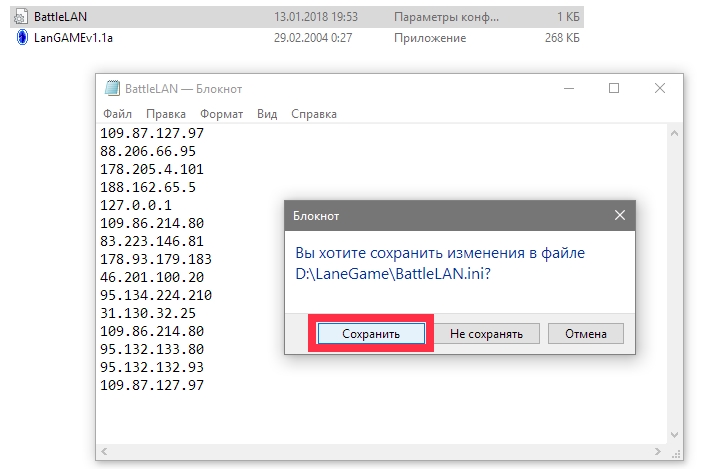
Task: Close the Блокнот save dialog
Action: (x=620, y=215)
